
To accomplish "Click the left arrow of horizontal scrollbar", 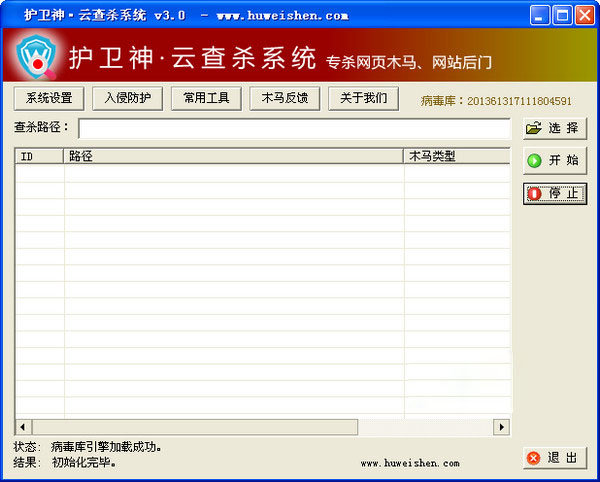I will tap(23, 427).
